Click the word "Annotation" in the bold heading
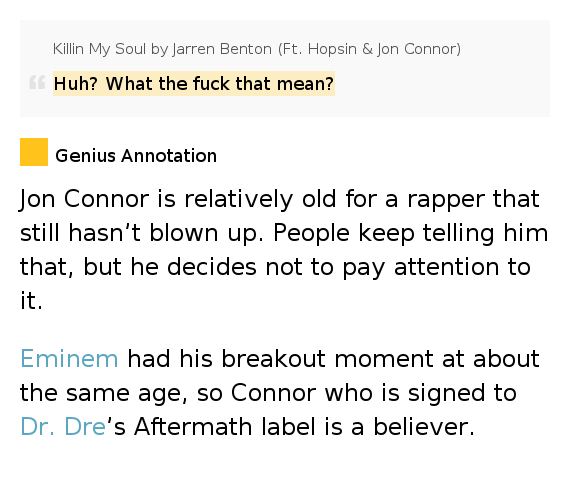This screenshot has height=488, width=570. tap(169, 156)
